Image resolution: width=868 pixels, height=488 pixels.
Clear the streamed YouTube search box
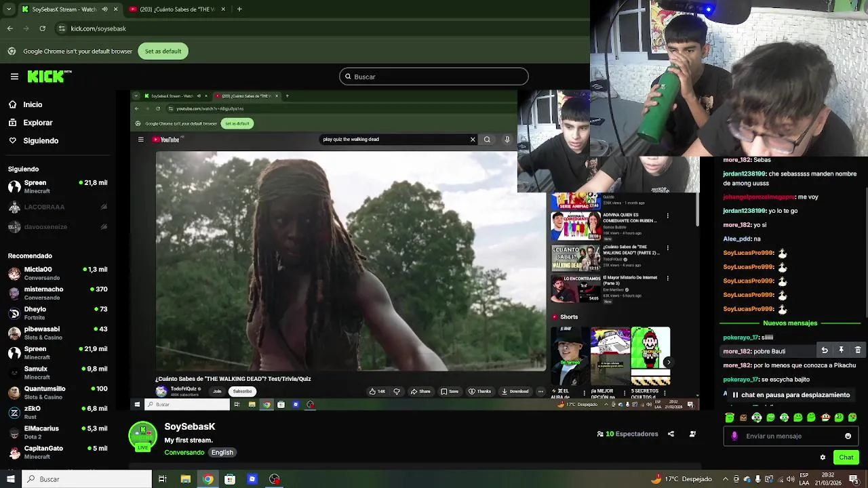click(x=473, y=140)
